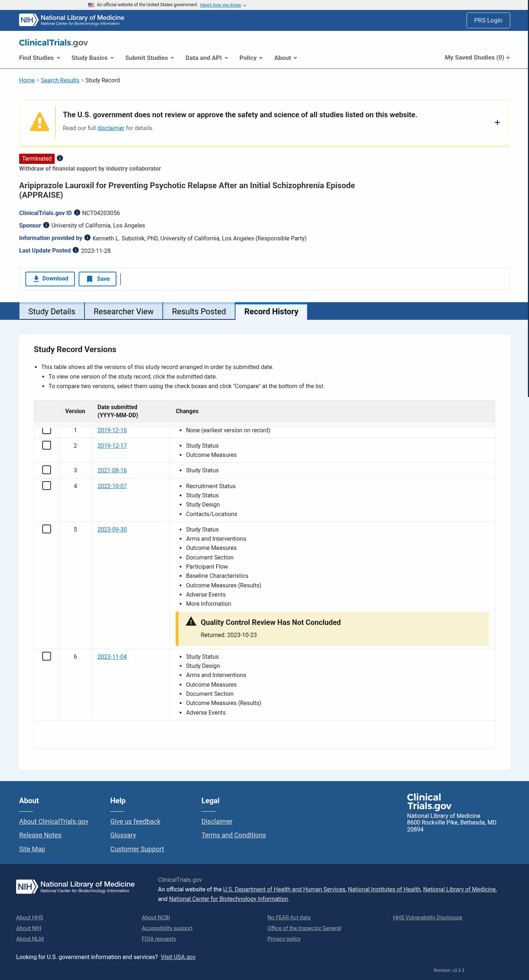Screen dimensions: 529x980
Task: Click Customer Support in footer
Action: [x=137, y=849]
